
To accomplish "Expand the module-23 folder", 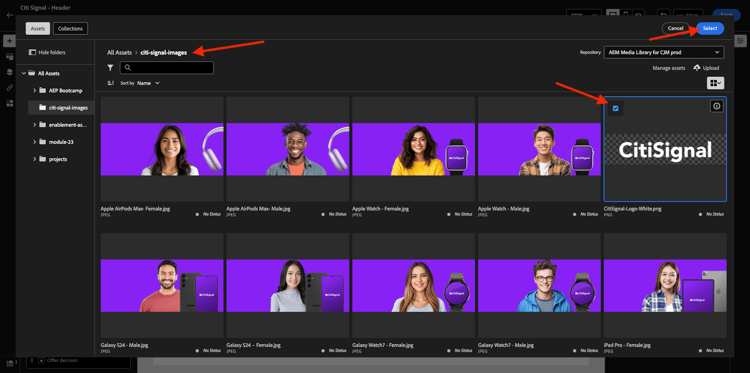I will pos(34,142).
